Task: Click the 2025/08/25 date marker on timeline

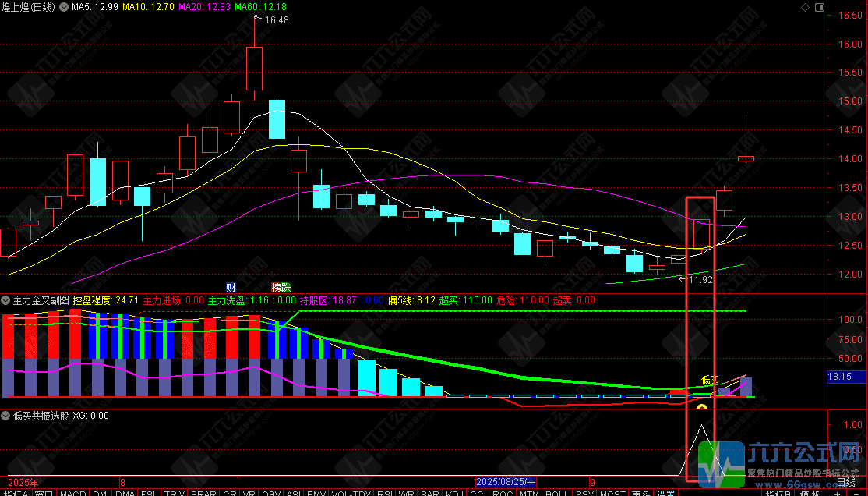Action: 506,482
